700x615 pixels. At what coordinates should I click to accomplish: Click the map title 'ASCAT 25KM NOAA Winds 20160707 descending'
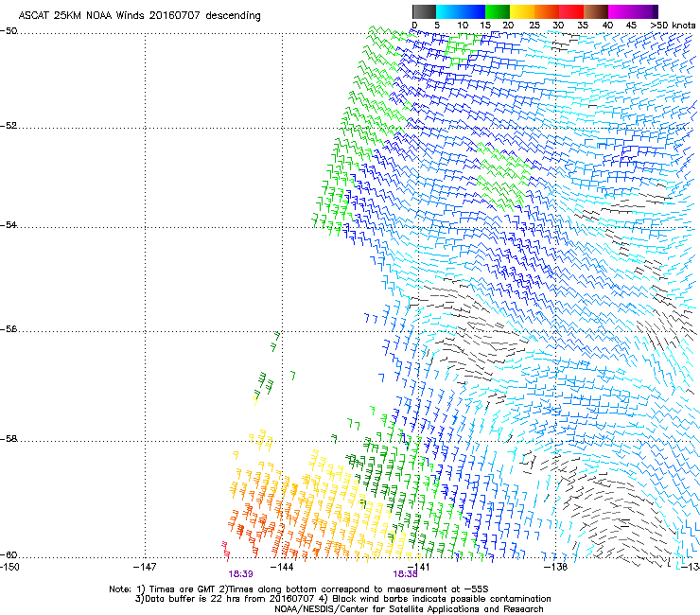tap(139, 15)
